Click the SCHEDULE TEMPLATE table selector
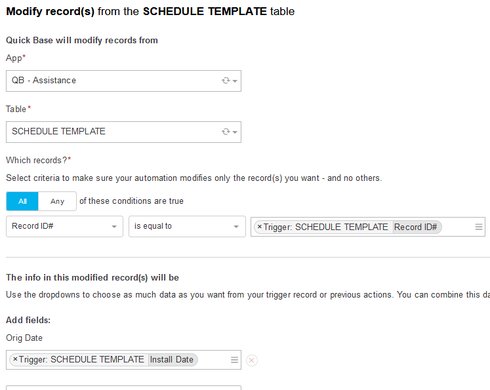This screenshot has height=390, width=490. [x=124, y=132]
